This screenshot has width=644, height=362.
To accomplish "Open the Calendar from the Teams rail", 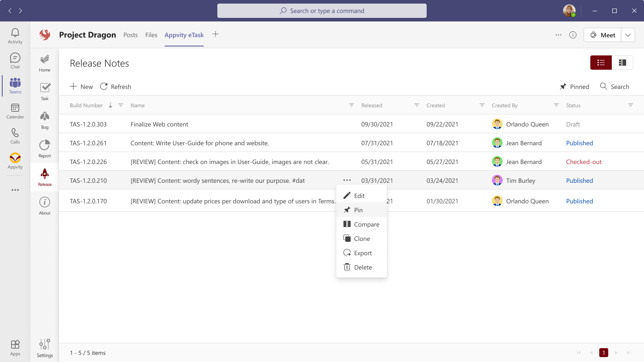I will [15, 111].
